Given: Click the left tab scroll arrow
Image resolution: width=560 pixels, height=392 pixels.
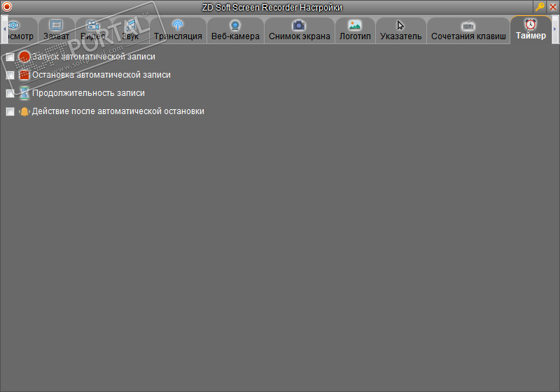Looking at the screenshot, I should [4, 29].
